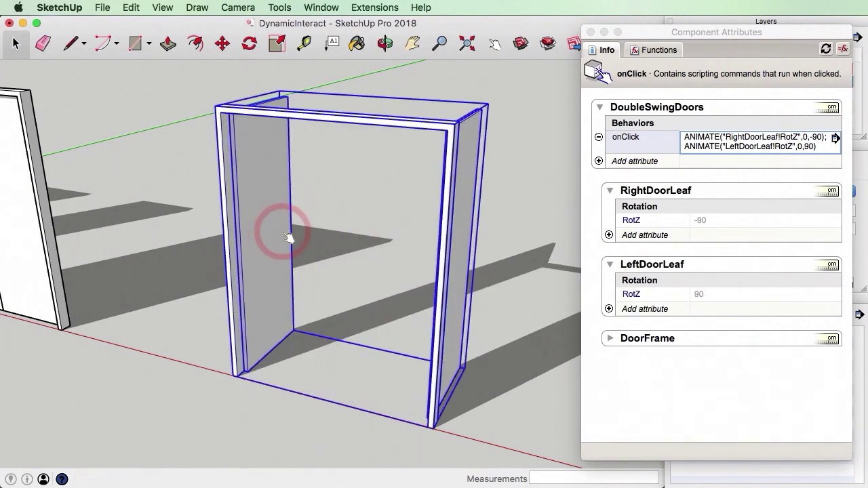Select the Info tab
Screen dimensions: 868x488
[601, 50]
